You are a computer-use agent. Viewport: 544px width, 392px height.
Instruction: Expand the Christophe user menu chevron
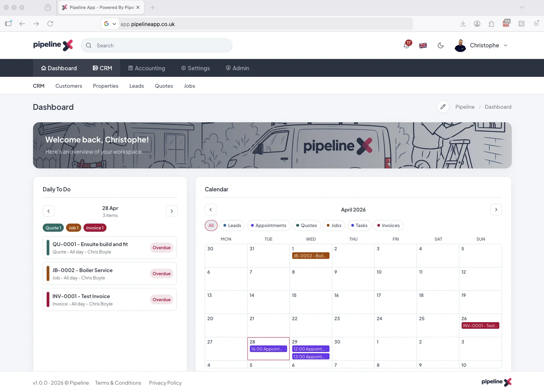(506, 45)
